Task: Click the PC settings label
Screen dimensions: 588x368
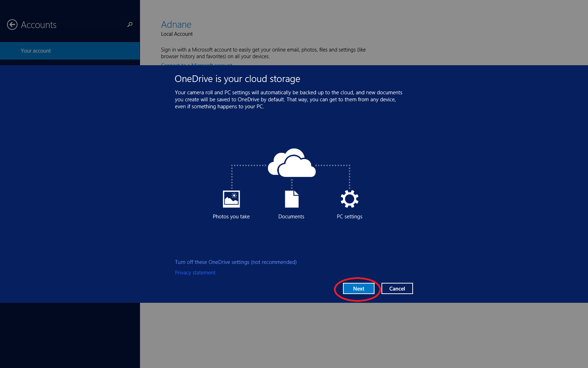Action: 350,217
